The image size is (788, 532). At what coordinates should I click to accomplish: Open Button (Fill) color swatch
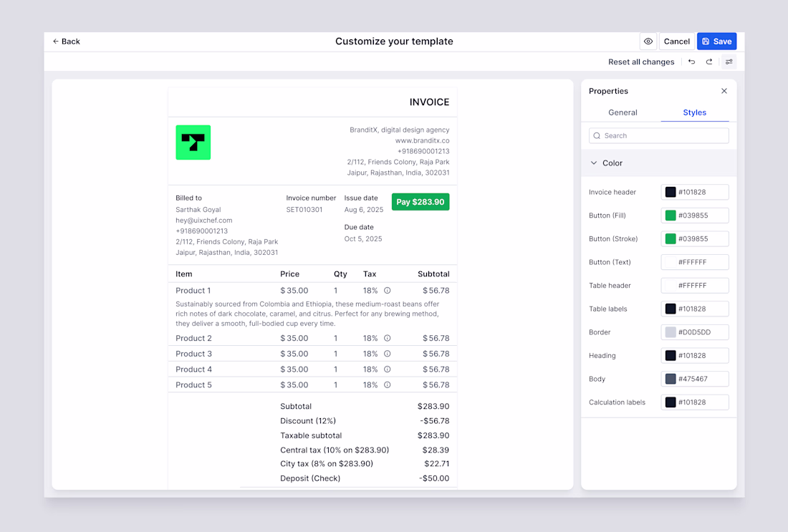pos(671,216)
